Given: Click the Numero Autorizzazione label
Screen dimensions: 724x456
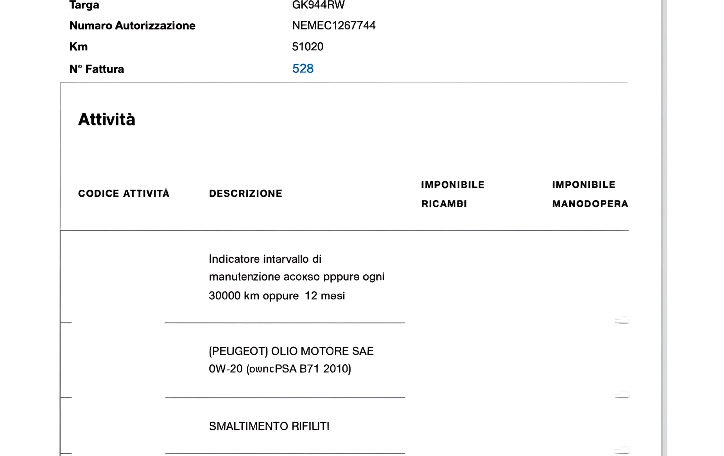Looking at the screenshot, I should (x=132, y=25).
